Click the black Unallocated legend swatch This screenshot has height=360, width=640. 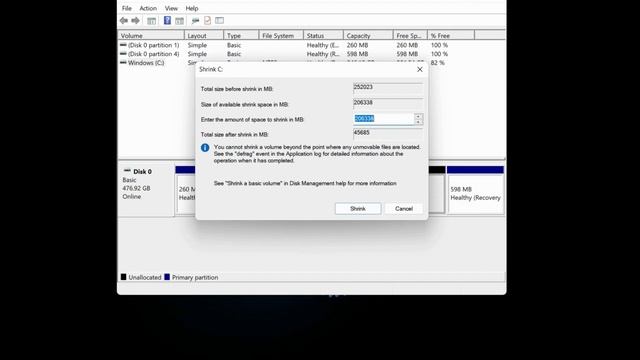coord(124,277)
